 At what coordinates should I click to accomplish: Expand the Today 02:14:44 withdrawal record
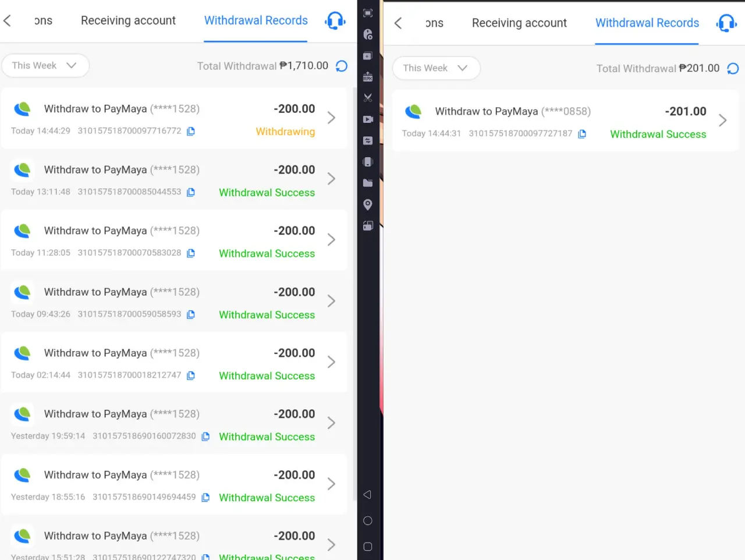[x=331, y=362]
